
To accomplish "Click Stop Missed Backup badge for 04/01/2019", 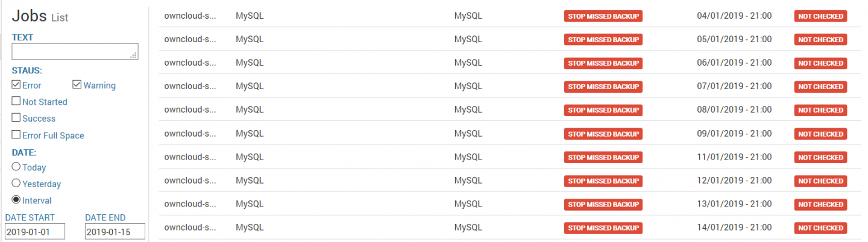I will (603, 16).
